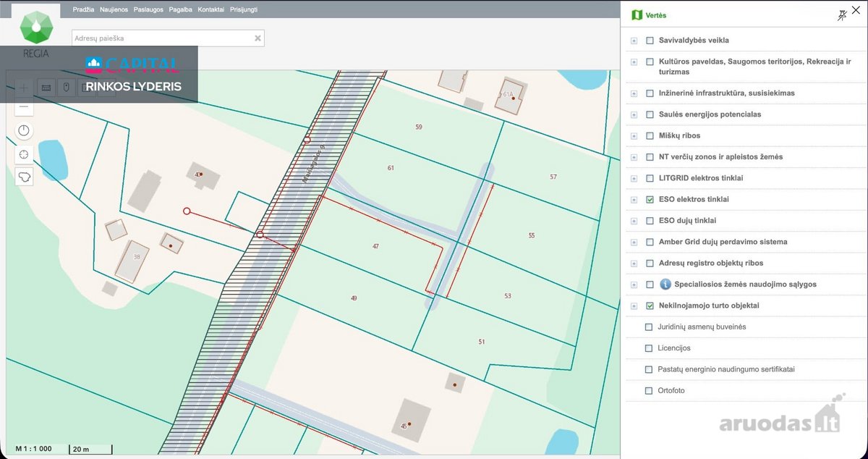Select parcel labeled 61 on map
This screenshot has height=459, width=868.
coord(391,167)
